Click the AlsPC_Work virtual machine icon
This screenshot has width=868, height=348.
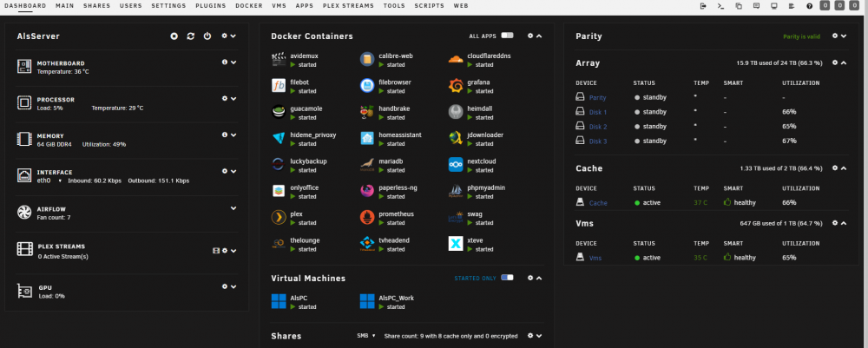tap(367, 301)
